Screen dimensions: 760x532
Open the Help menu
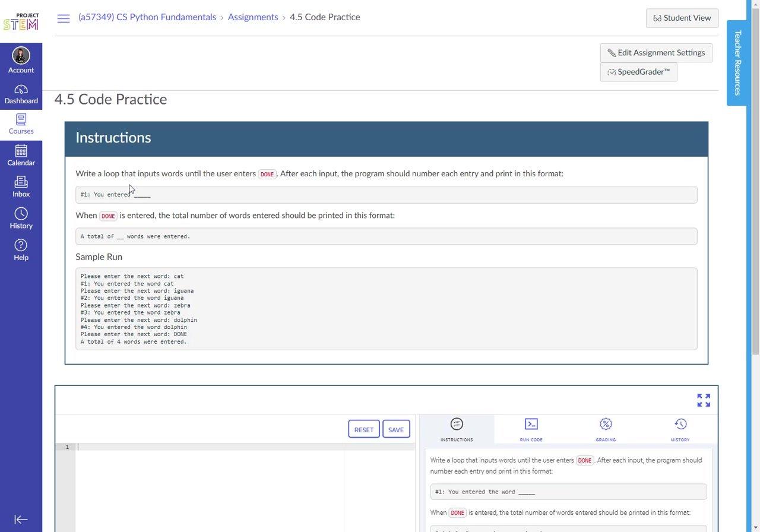point(21,249)
